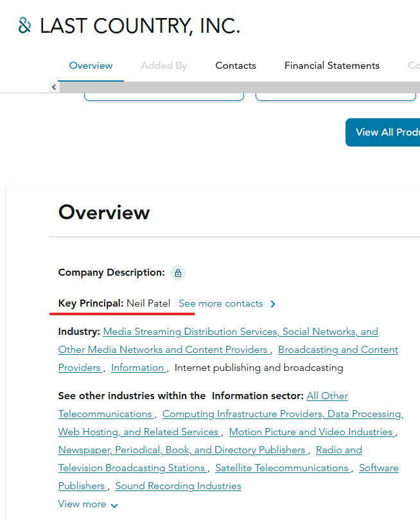Open the Overview tab
Image resolution: width=420 pixels, height=520 pixels.
(x=91, y=66)
